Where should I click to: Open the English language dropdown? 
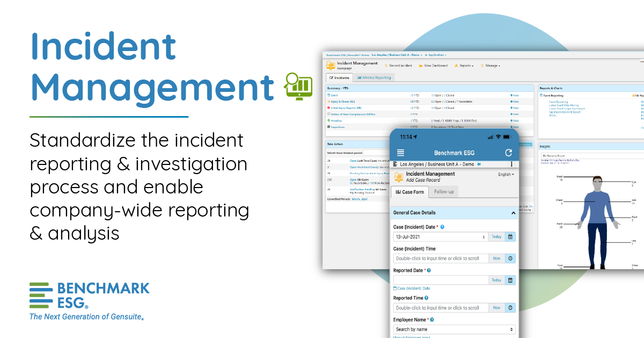tap(506, 174)
